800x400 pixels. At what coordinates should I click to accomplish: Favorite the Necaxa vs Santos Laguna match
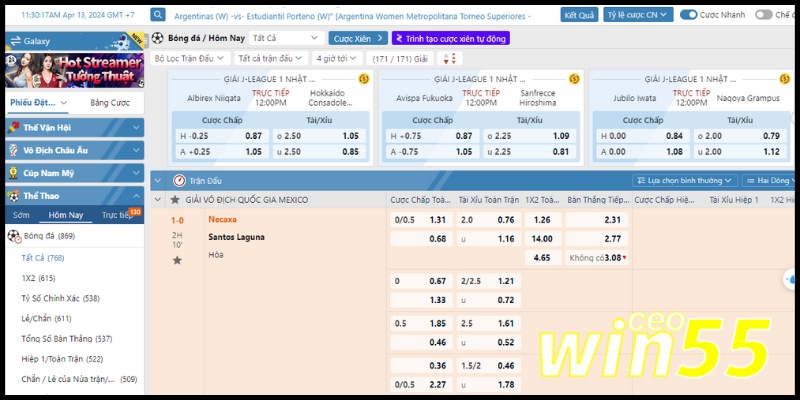pos(177,260)
